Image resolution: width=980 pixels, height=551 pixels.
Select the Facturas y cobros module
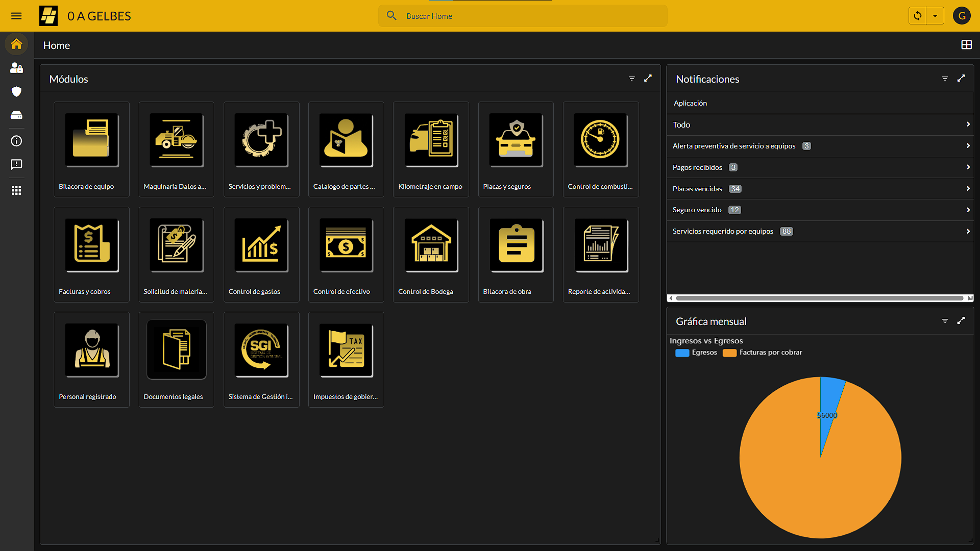point(91,254)
